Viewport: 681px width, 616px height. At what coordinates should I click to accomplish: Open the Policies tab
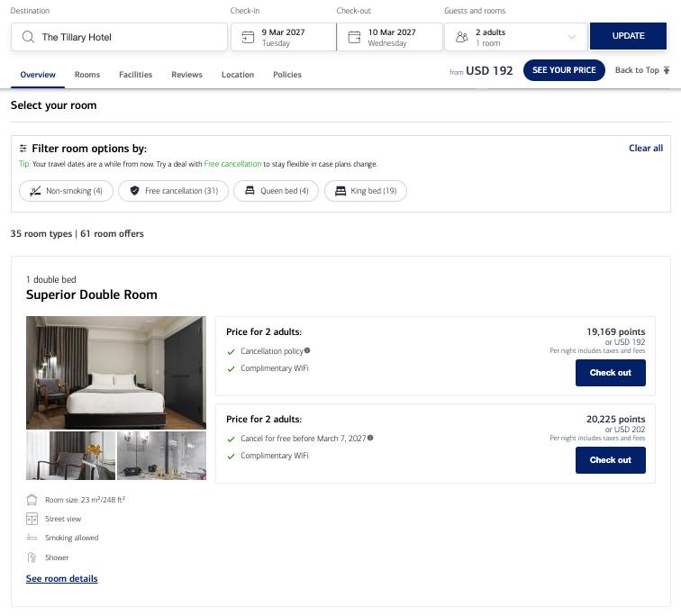click(x=287, y=75)
